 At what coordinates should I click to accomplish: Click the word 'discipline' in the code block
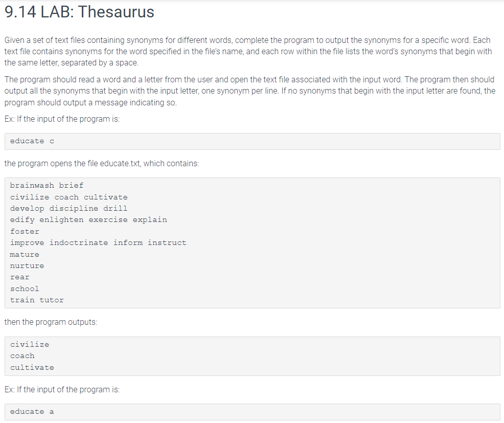[x=74, y=209]
